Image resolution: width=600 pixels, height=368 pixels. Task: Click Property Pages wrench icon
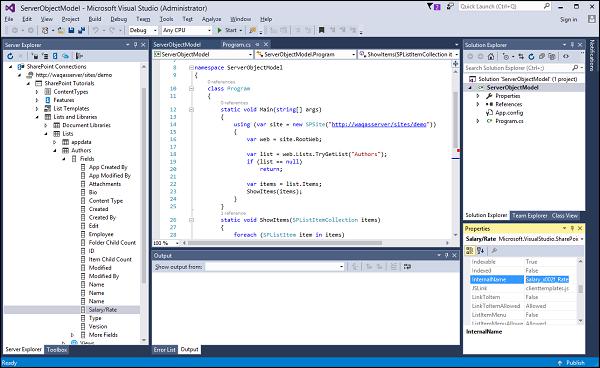click(x=494, y=251)
